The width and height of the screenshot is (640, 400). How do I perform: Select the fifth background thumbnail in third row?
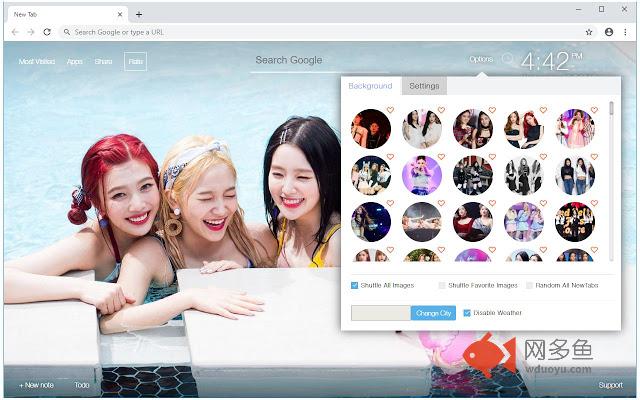[575, 222]
